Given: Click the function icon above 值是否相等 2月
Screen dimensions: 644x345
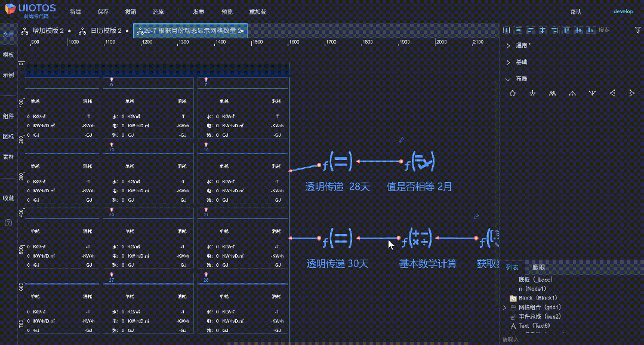Looking at the screenshot, I should coord(420,162).
